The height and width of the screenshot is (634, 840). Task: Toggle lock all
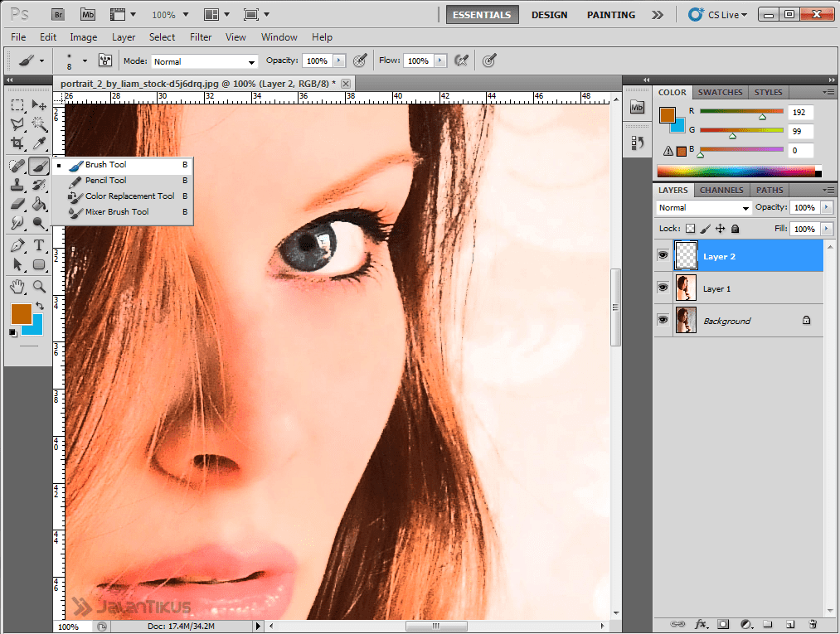(736, 229)
